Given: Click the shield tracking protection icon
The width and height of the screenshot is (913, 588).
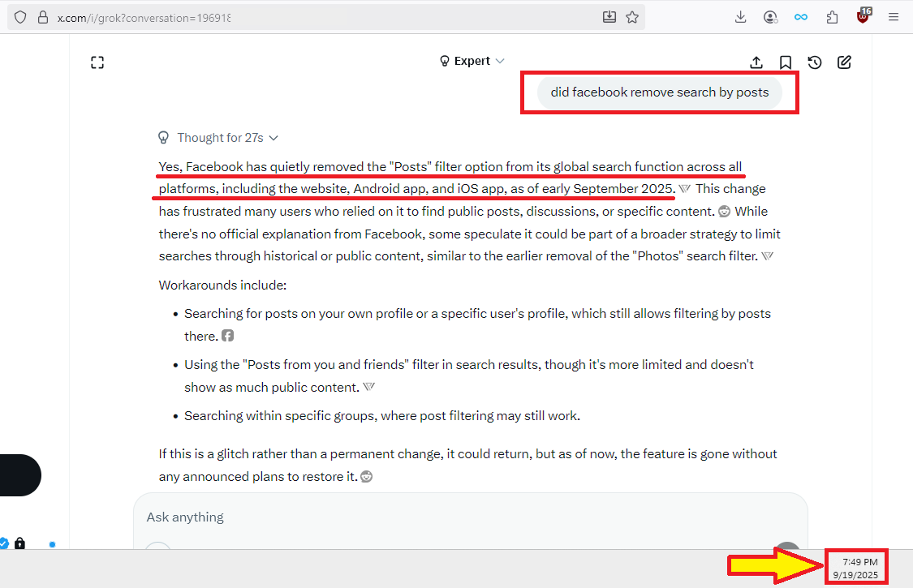Looking at the screenshot, I should (20, 18).
